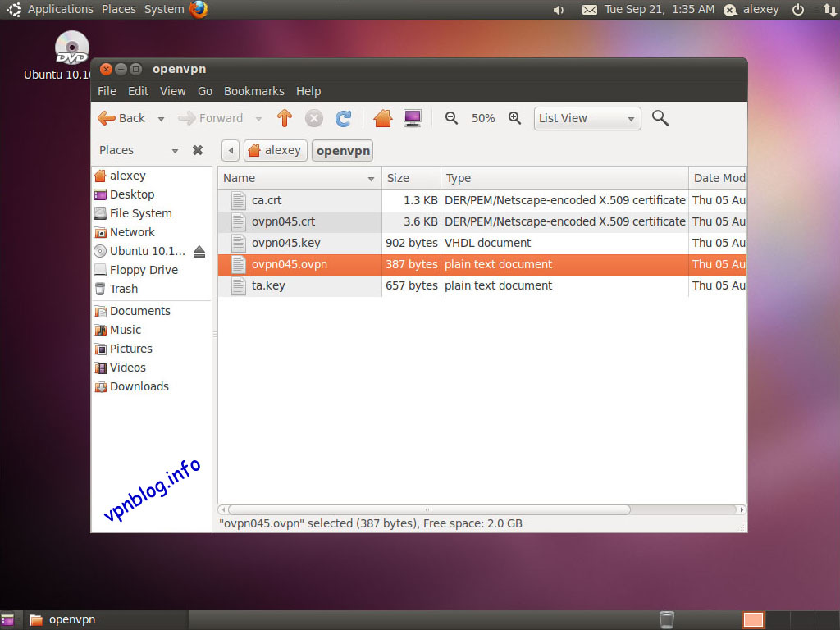
Task: Open the power session menu icon
Action: click(797, 10)
